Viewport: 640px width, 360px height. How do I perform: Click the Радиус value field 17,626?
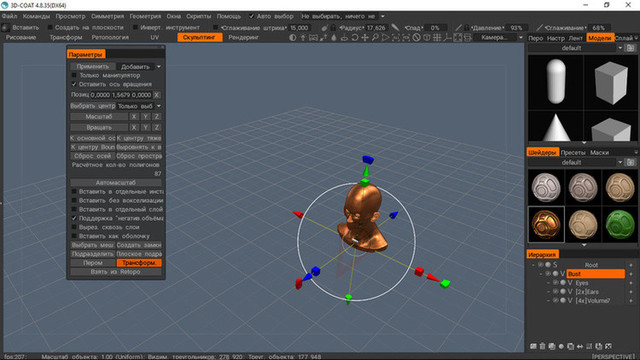376,28
